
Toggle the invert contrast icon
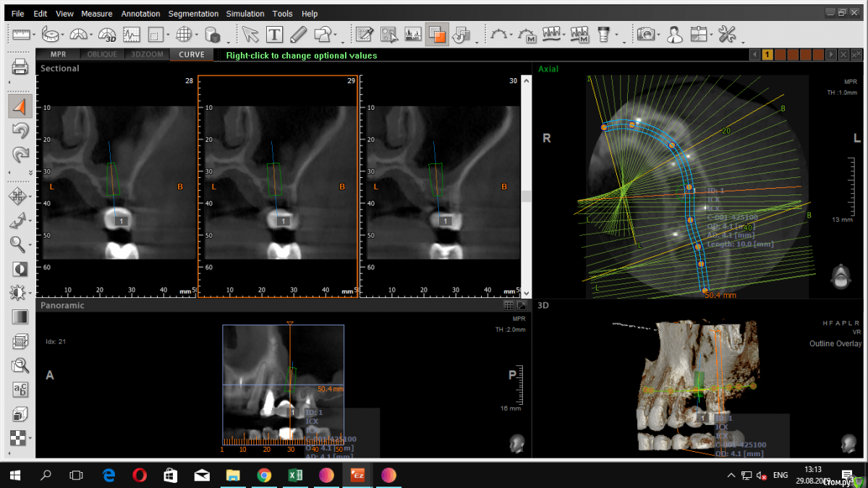[x=20, y=269]
